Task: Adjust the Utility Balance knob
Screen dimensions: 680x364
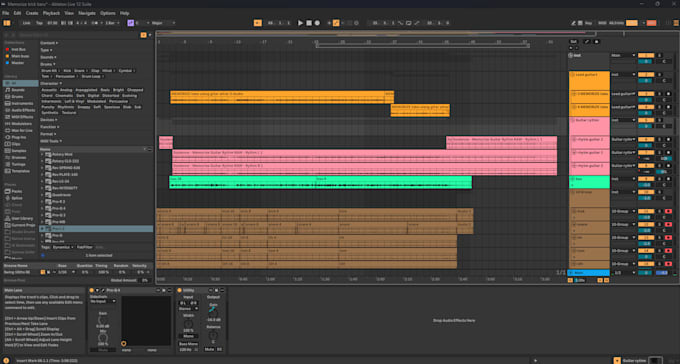Action: [x=213, y=335]
